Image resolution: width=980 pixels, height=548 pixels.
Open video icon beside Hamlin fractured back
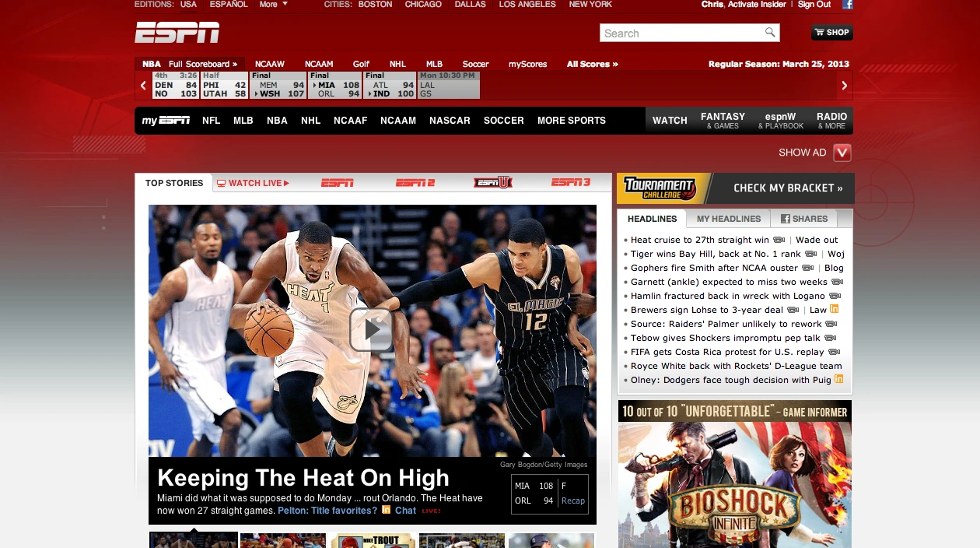click(x=835, y=296)
